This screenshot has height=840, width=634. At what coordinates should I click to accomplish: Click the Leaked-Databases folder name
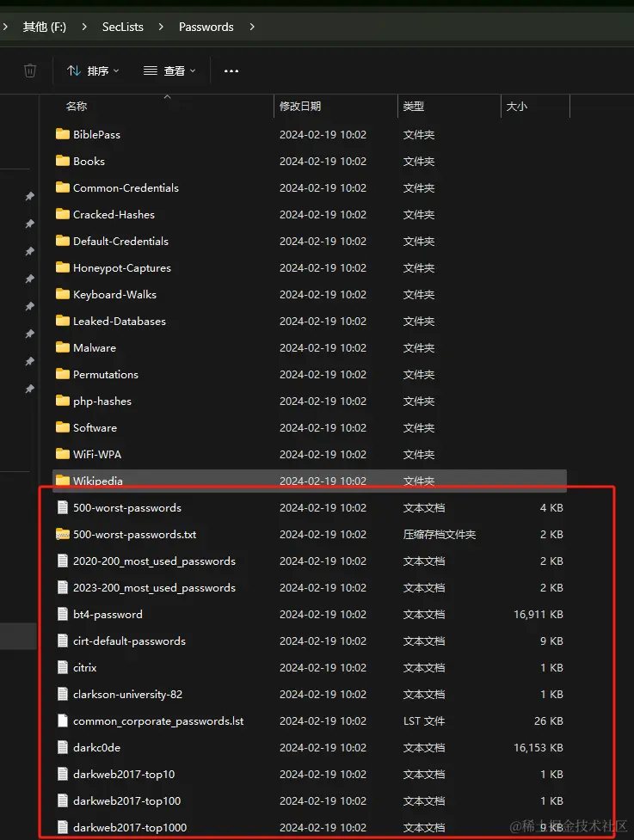(120, 321)
